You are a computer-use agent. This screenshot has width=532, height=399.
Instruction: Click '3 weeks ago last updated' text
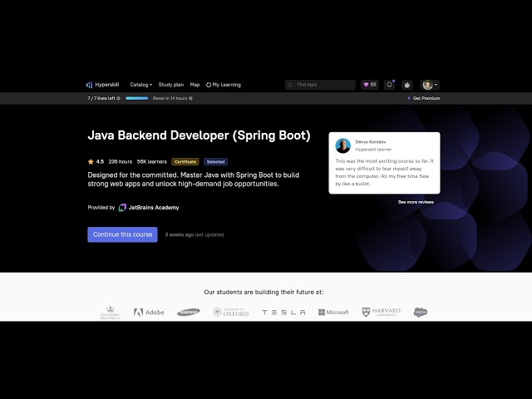[x=194, y=234]
